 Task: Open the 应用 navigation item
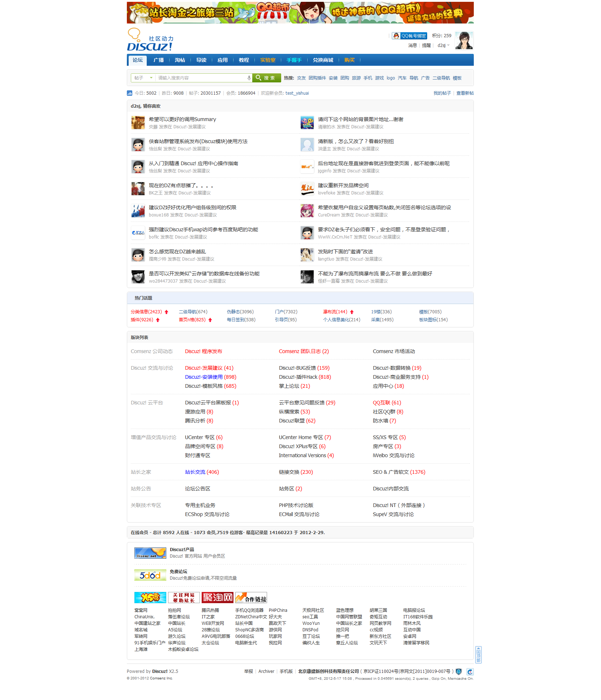click(x=223, y=60)
